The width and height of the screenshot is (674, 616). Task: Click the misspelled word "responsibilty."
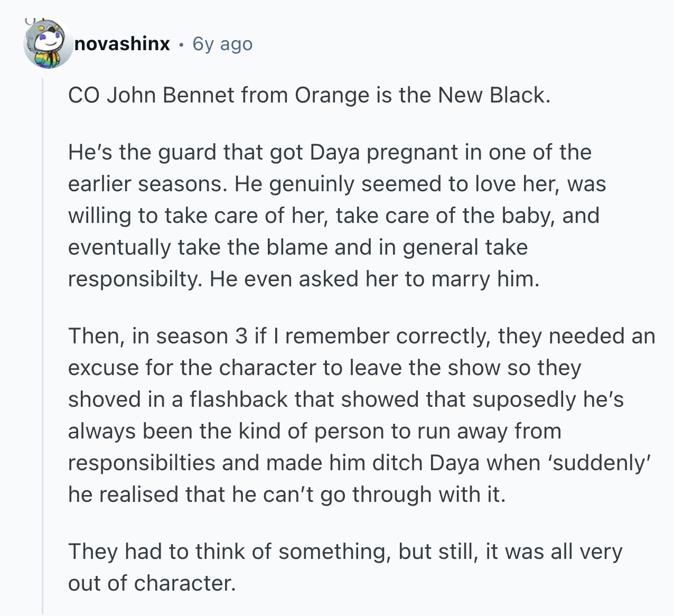(x=135, y=279)
